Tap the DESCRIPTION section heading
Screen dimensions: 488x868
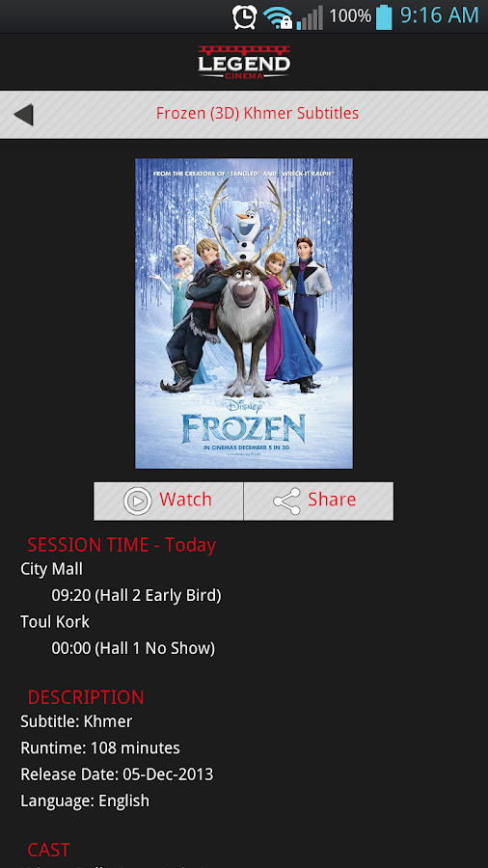tap(86, 697)
